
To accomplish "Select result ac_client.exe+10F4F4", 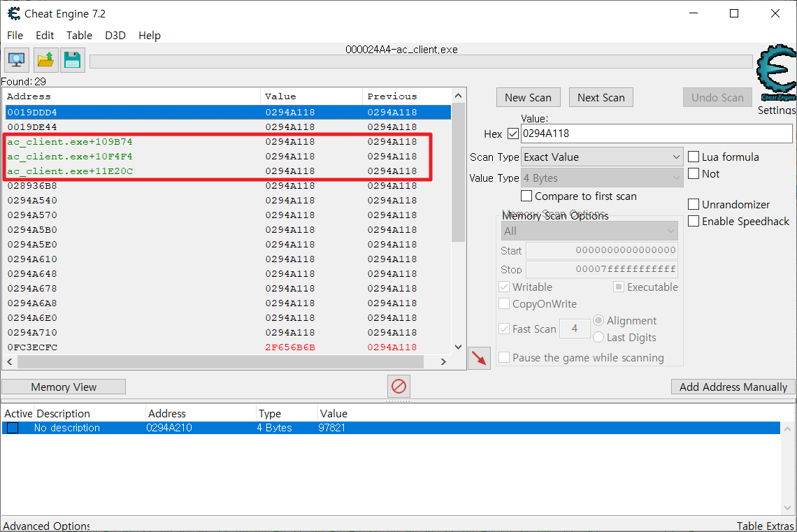I will pyautogui.click(x=228, y=156).
